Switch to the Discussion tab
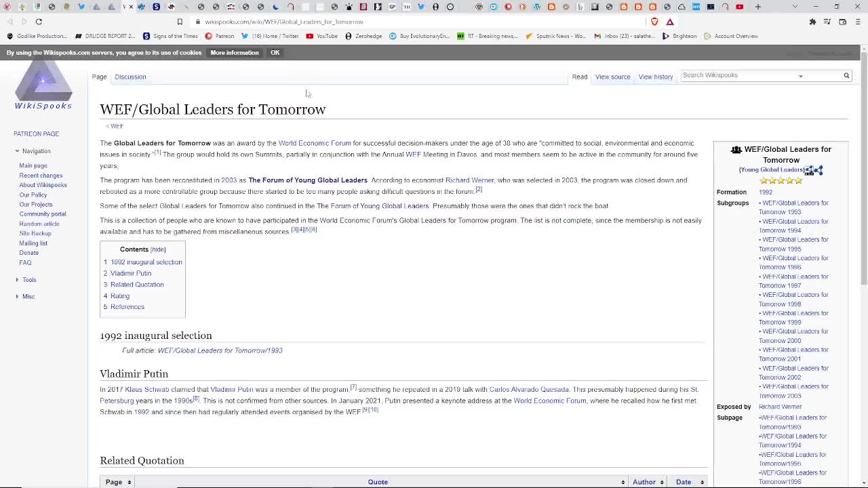The height and width of the screenshot is (488, 868). point(130,77)
